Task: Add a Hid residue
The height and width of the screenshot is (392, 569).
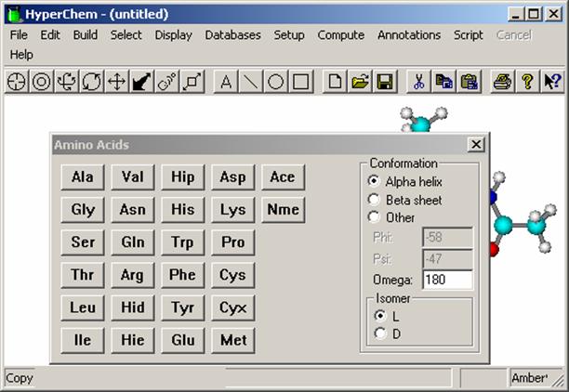Action: point(133,307)
